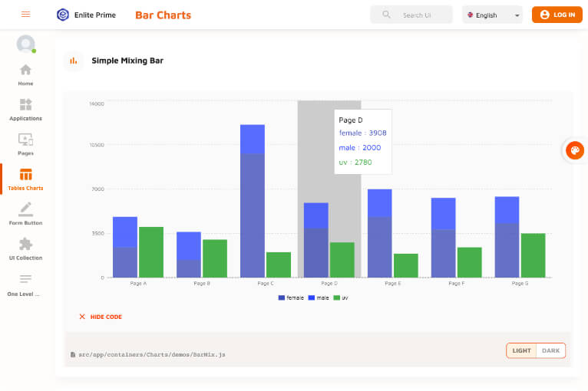Viewport: 588px width, 391px height.
Task: Open the English language dropdown
Action: [492, 15]
